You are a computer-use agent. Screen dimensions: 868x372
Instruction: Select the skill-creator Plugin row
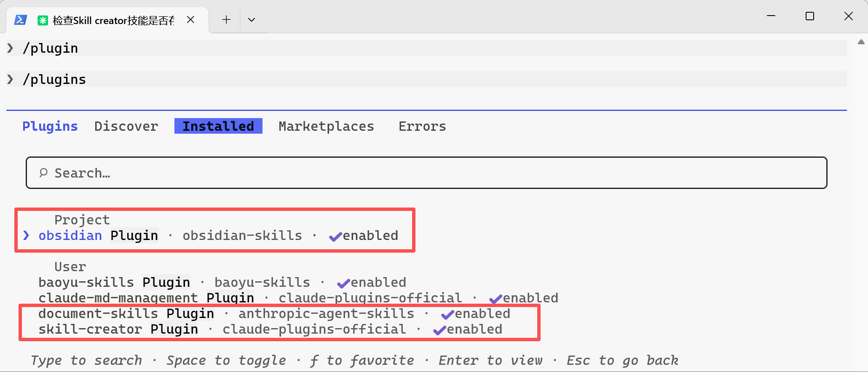point(271,329)
